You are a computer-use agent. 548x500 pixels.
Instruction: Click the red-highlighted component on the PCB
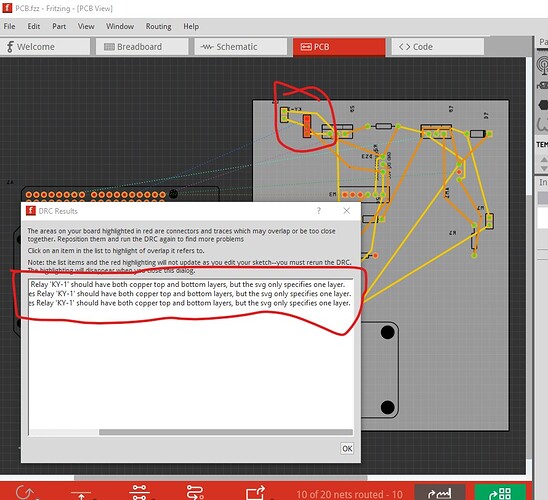[x=307, y=126]
